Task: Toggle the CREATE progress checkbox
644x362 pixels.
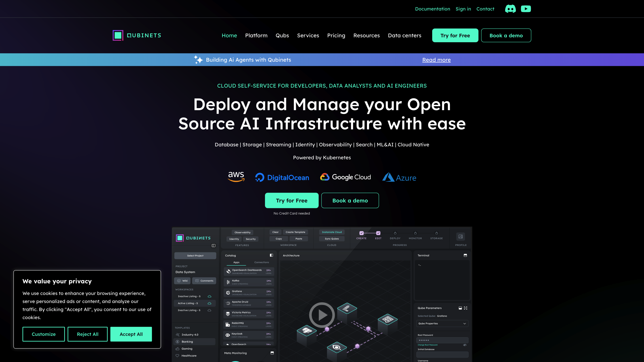Action: [x=361, y=233]
